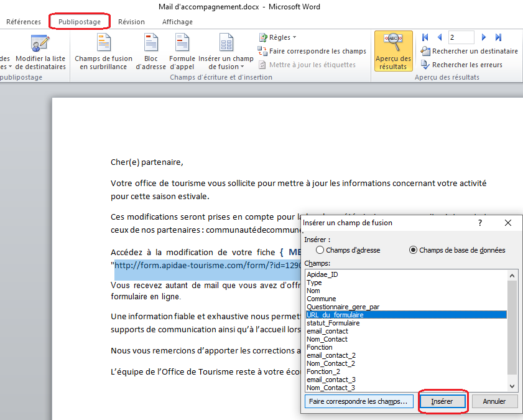Open dialog help question mark
The width and height of the screenshot is (523, 420).
click(x=480, y=223)
